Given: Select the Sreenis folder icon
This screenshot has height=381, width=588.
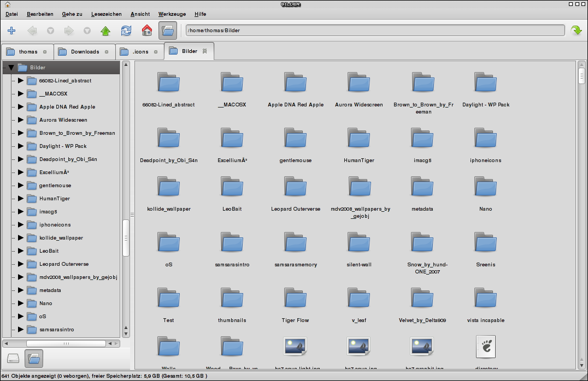Looking at the screenshot, I should click(485, 242).
